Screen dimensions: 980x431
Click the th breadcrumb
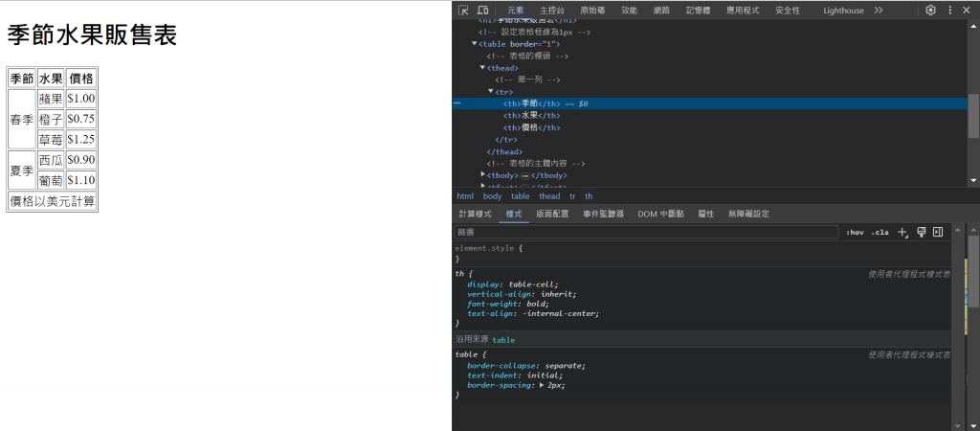589,195
